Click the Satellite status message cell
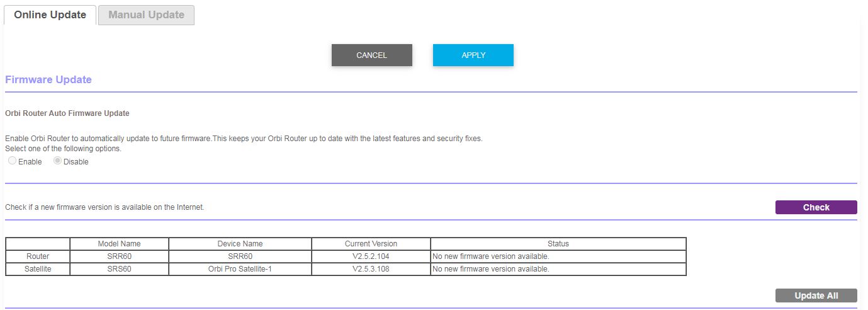The height and width of the screenshot is (310, 868). click(x=558, y=269)
